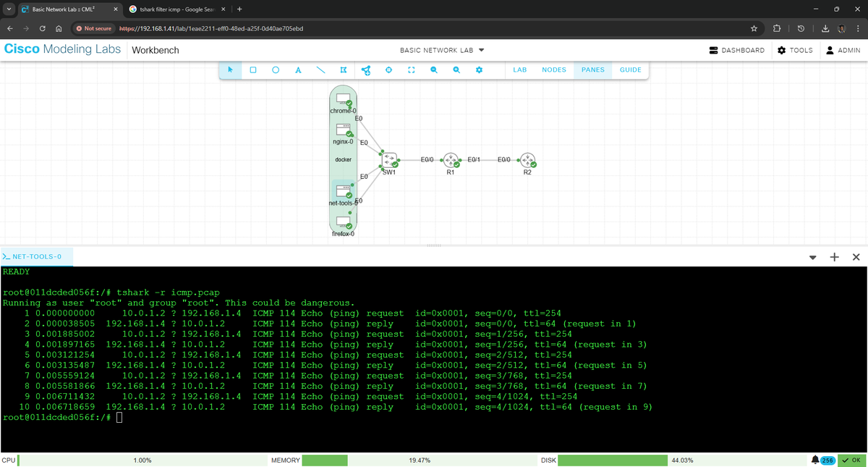This screenshot has width=868, height=467.
Task: Select the SW1 switch node
Action: [389, 160]
